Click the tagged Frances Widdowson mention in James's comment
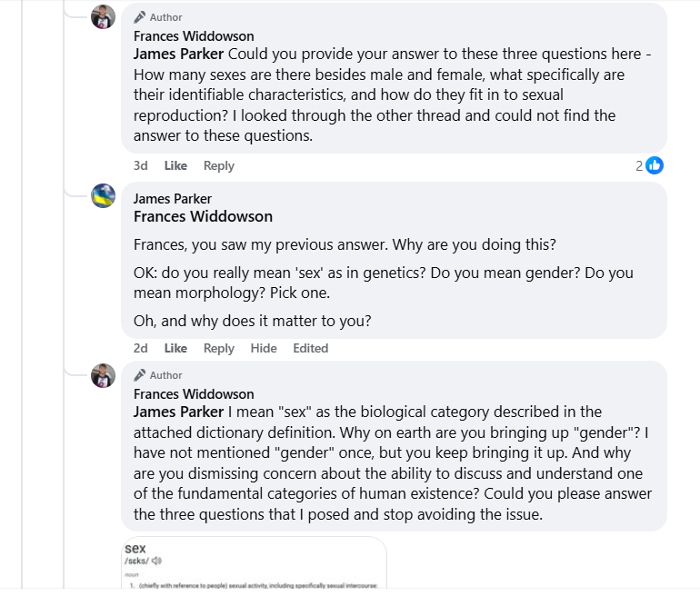 pos(203,216)
